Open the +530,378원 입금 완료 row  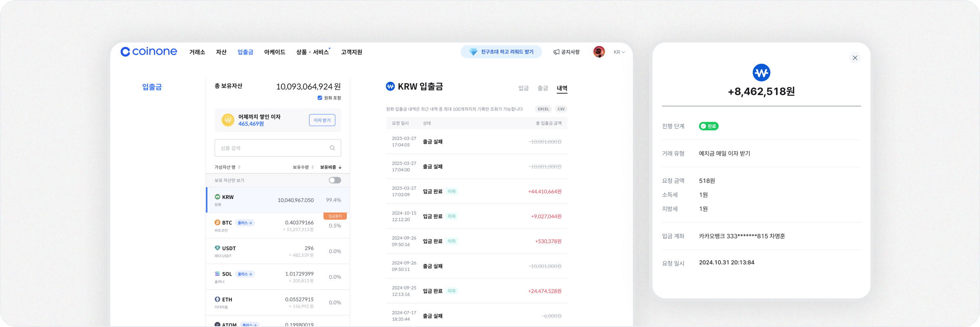477,241
